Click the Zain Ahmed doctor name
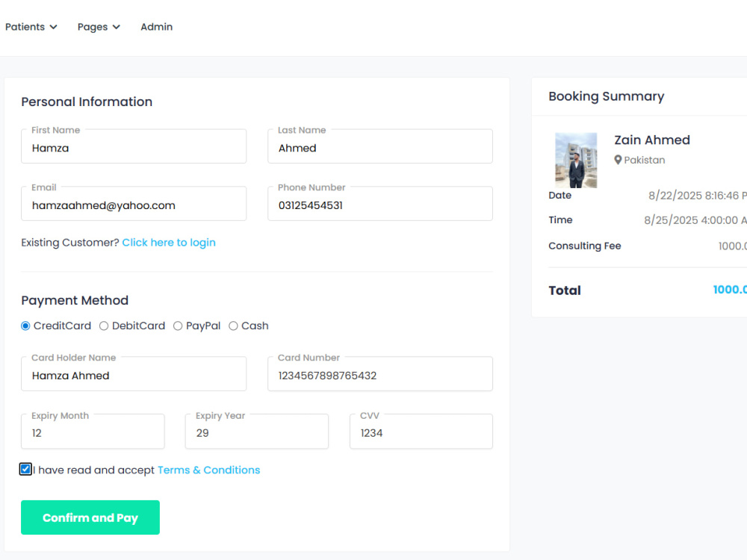Screen dimensions: 747x560 [x=651, y=140]
